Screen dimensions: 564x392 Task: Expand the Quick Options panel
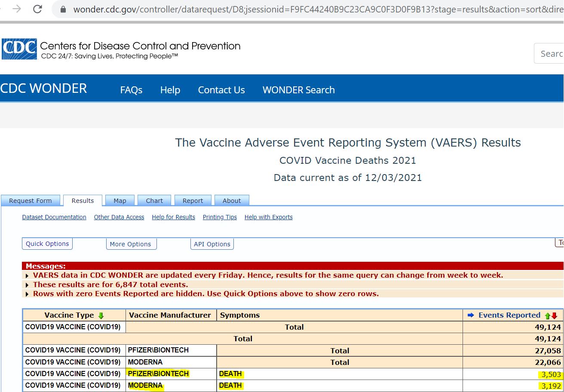click(47, 244)
